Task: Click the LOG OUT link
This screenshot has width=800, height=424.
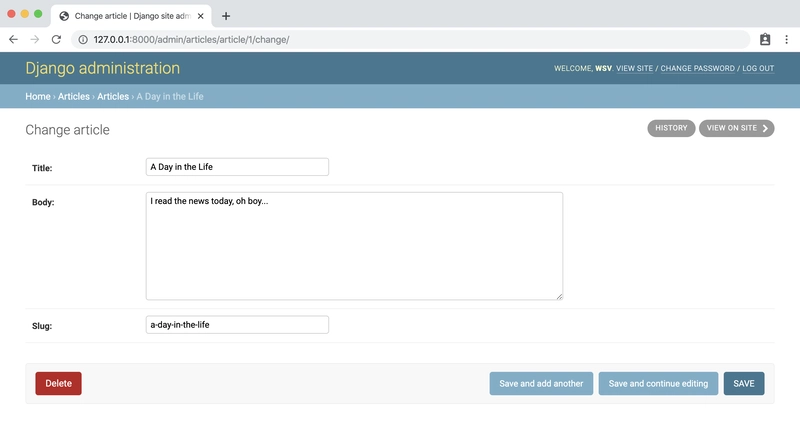Action: 758,68
